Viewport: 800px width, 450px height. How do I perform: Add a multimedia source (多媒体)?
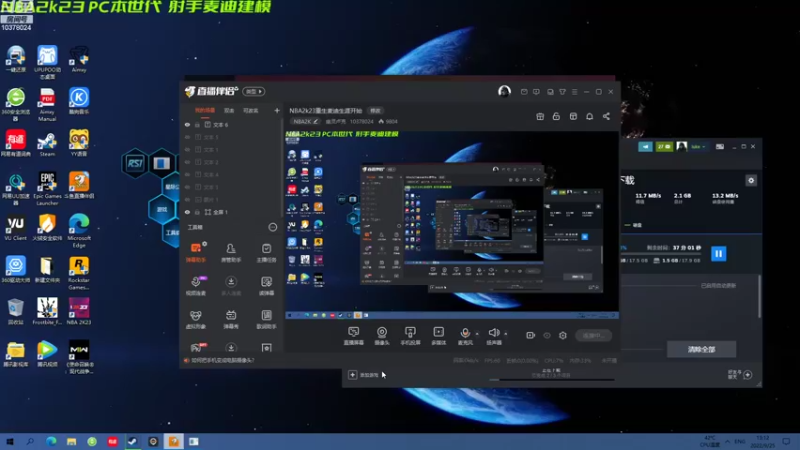click(x=439, y=336)
